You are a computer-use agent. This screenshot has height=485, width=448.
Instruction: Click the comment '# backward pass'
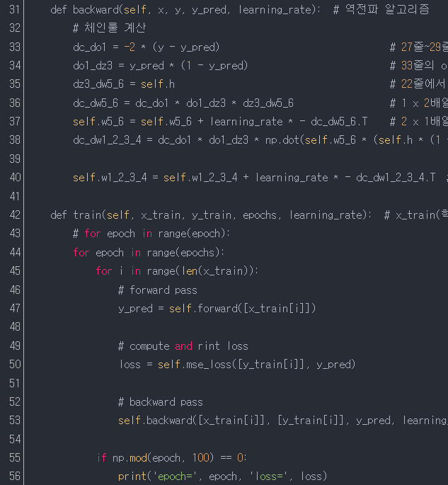(x=161, y=401)
